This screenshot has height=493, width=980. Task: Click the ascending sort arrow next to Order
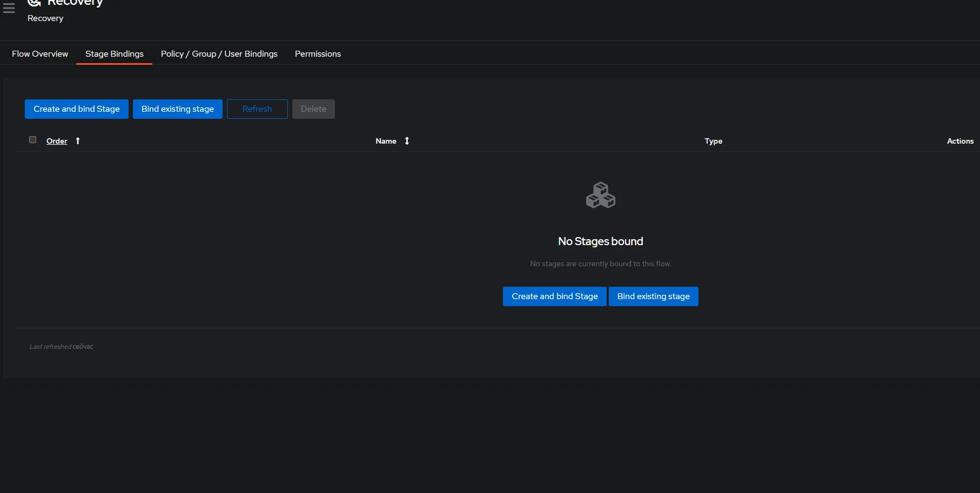pyautogui.click(x=77, y=140)
